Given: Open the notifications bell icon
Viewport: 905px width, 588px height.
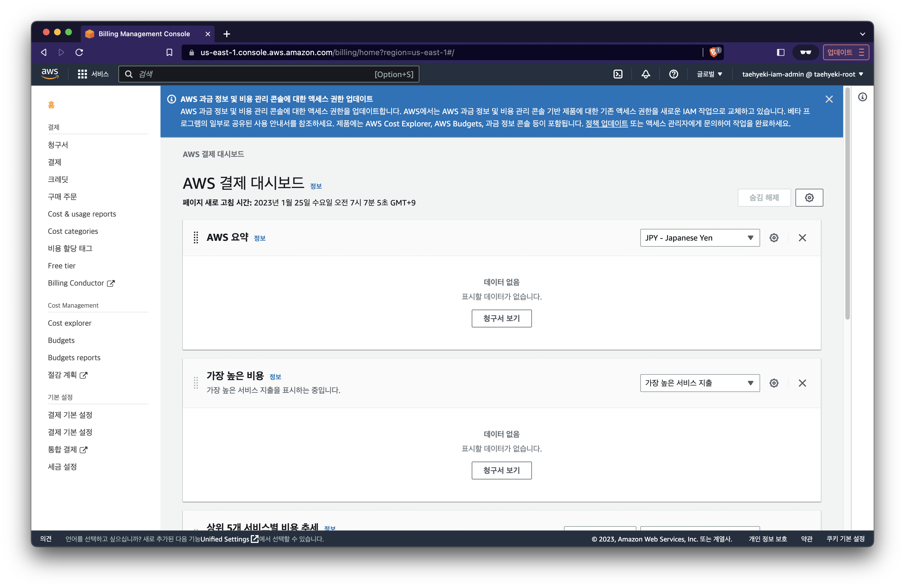Looking at the screenshot, I should click(646, 74).
